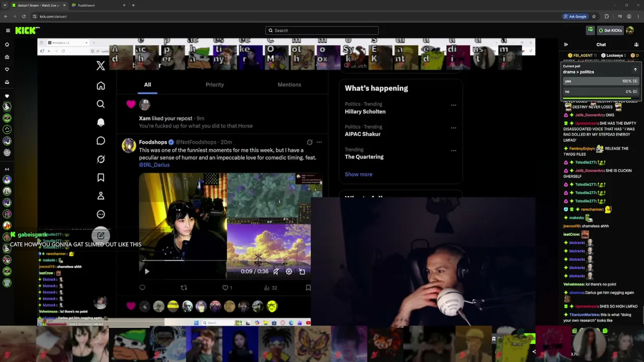Viewport: 644px width, 362px height.
Task: Play the embedded tweet video
Action: click(147, 271)
